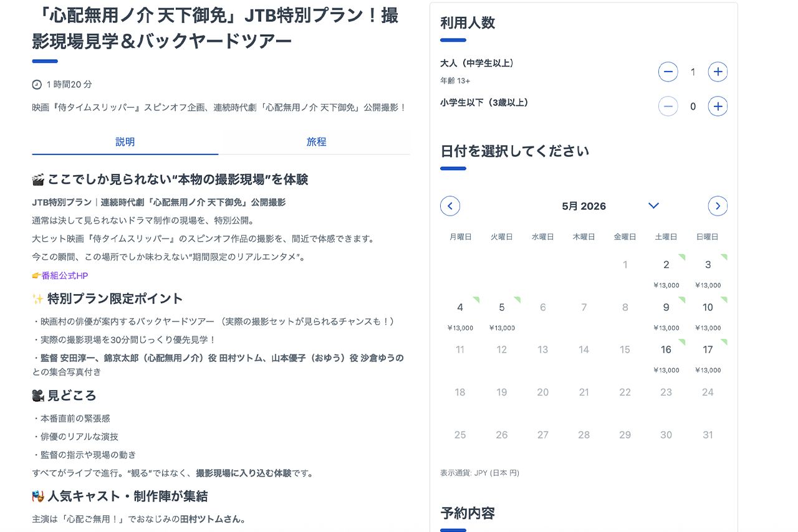
Task: Increase the 小学生以下 child count
Action: point(718,106)
